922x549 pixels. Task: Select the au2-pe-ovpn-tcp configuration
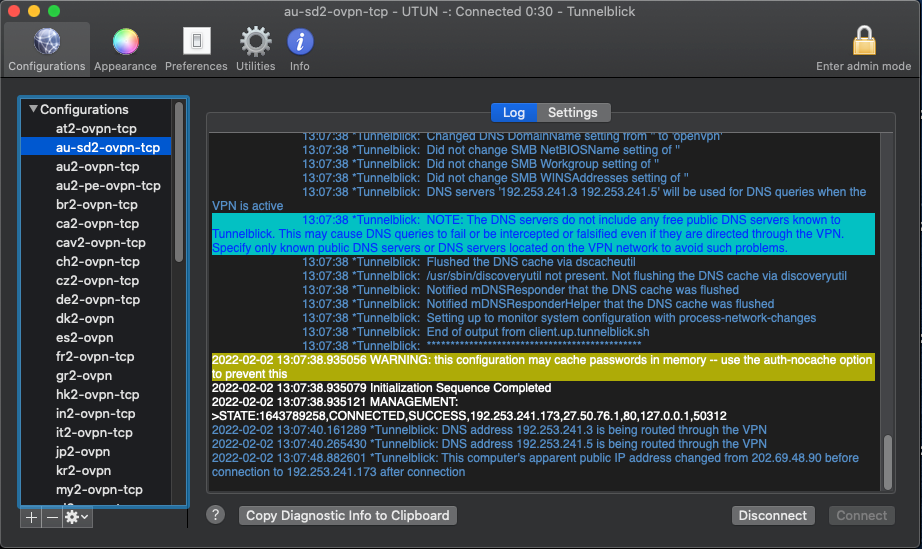pos(96,185)
